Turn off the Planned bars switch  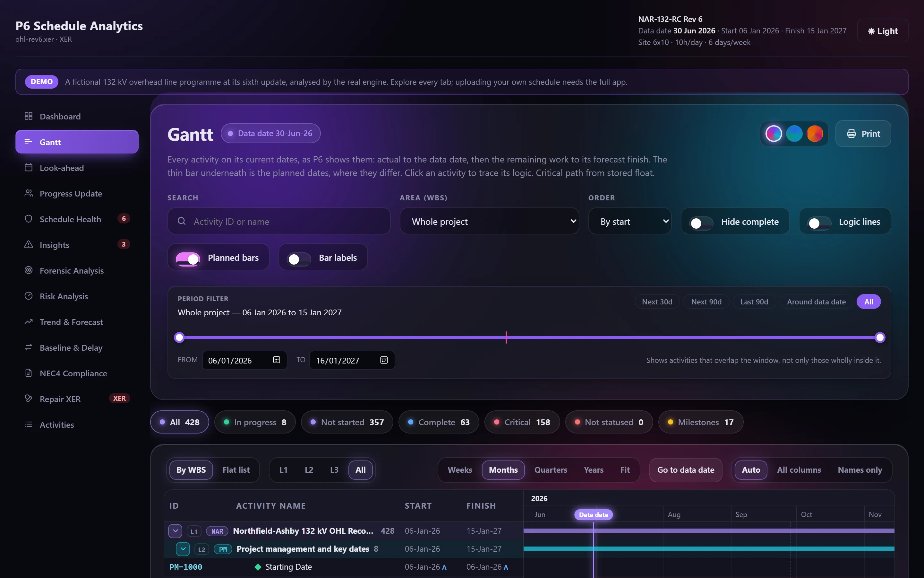coord(188,259)
